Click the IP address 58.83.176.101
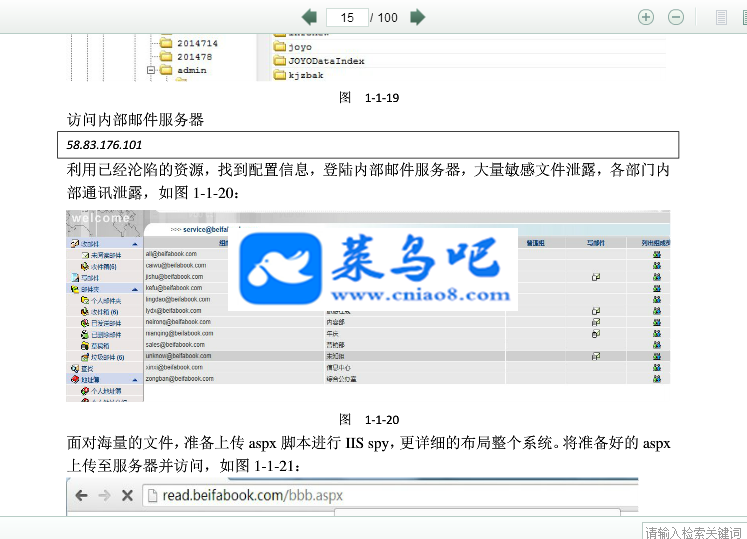 pos(104,145)
